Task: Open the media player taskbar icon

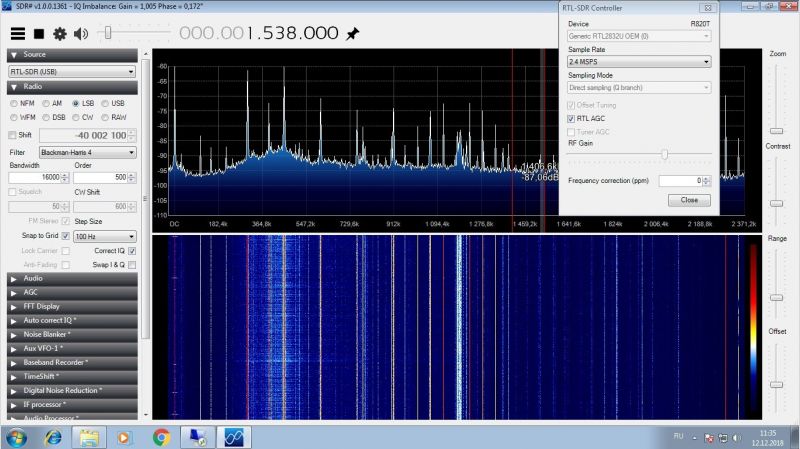Action: coord(123,437)
